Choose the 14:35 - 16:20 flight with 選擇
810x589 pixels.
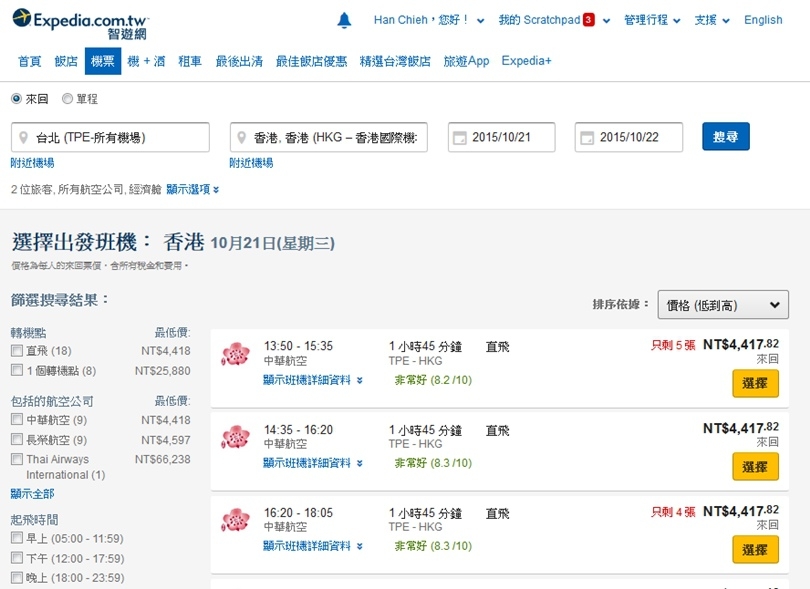755,466
